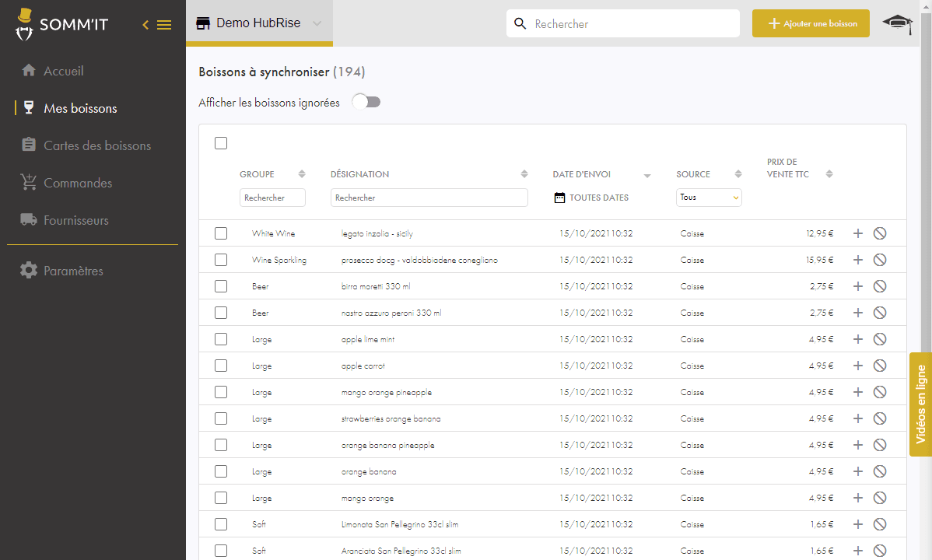Open Cartes des boissons in sidebar
Image resolution: width=932 pixels, height=560 pixels.
97,145
